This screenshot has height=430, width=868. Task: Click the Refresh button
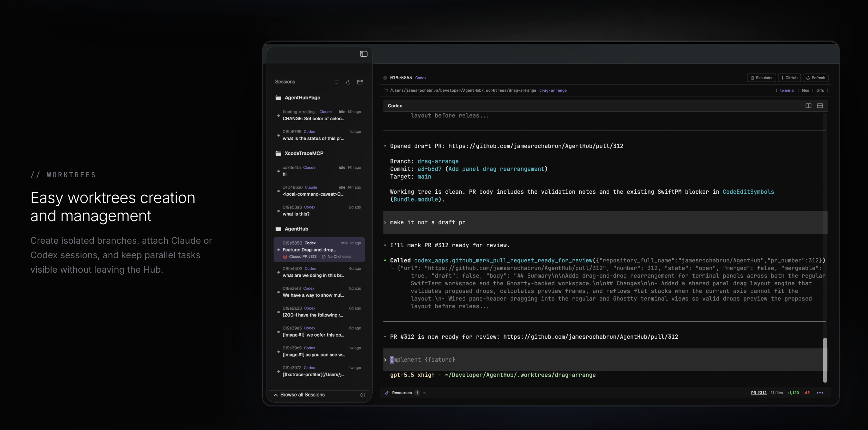(815, 78)
